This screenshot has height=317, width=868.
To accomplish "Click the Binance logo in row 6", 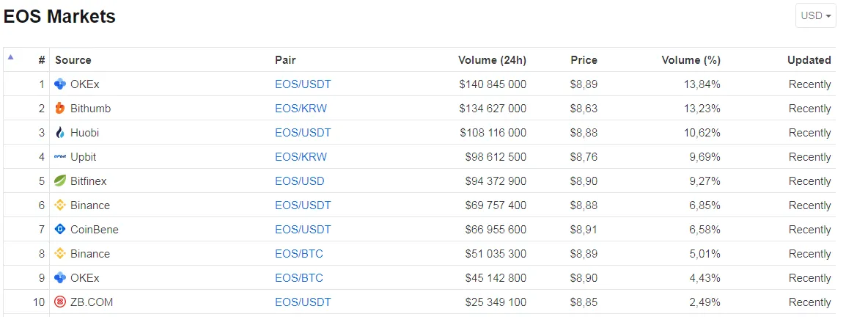I will coord(60,205).
